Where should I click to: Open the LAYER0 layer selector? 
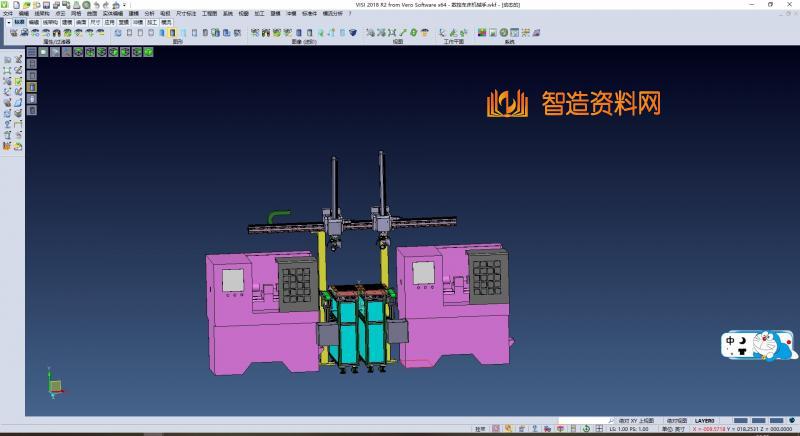(705, 421)
